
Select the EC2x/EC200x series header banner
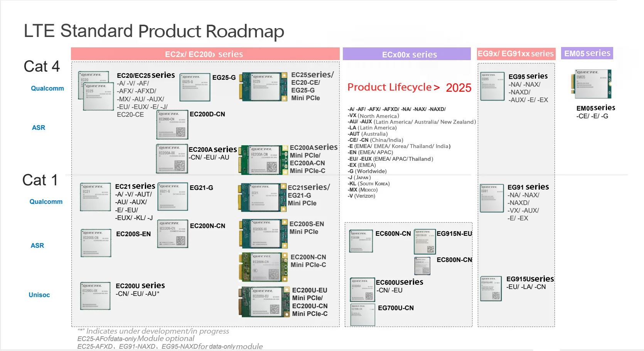(204, 54)
